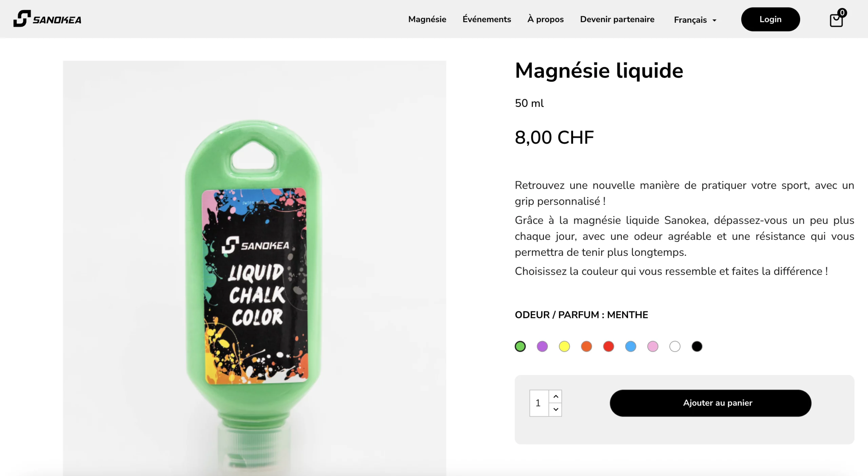Visit the Devenir partenaire link
The width and height of the screenshot is (868, 476).
pyautogui.click(x=617, y=19)
